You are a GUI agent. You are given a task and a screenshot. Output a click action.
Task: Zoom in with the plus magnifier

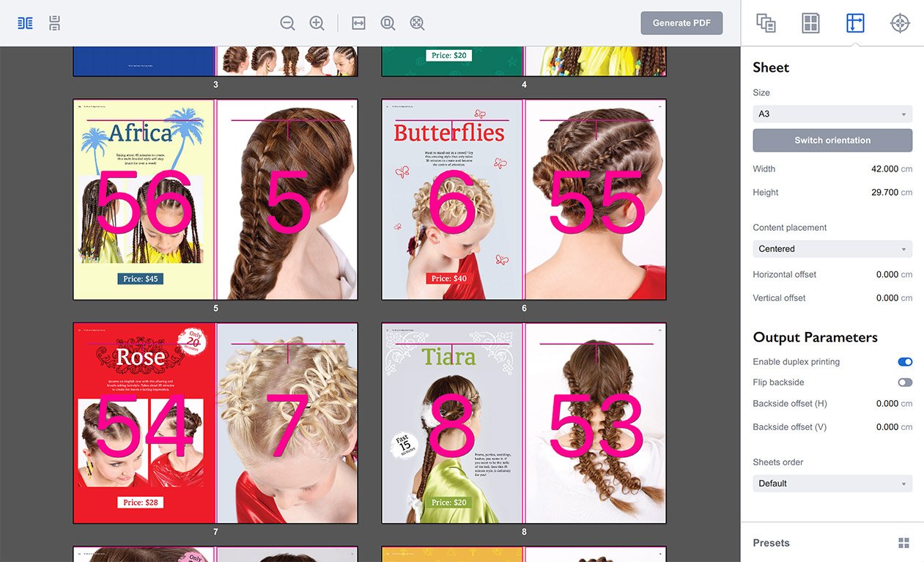[x=317, y=23]
